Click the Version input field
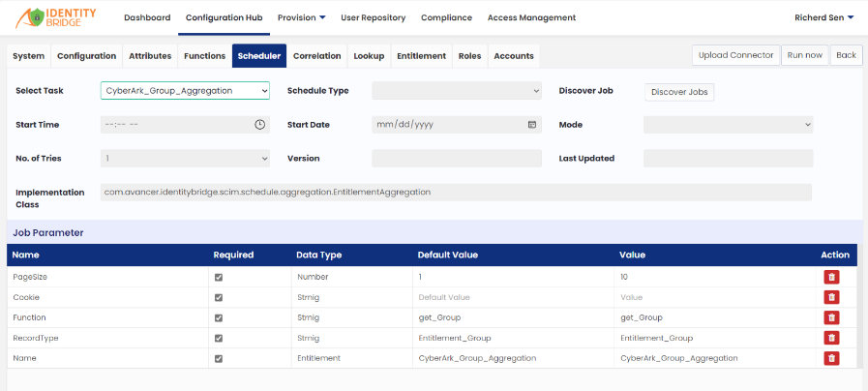 click(x=457, y=159)
